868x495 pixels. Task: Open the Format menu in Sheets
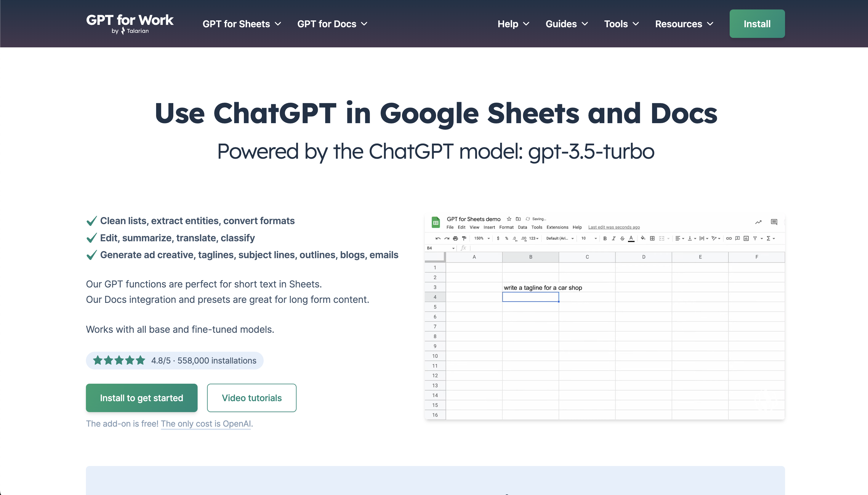[506, 227]
